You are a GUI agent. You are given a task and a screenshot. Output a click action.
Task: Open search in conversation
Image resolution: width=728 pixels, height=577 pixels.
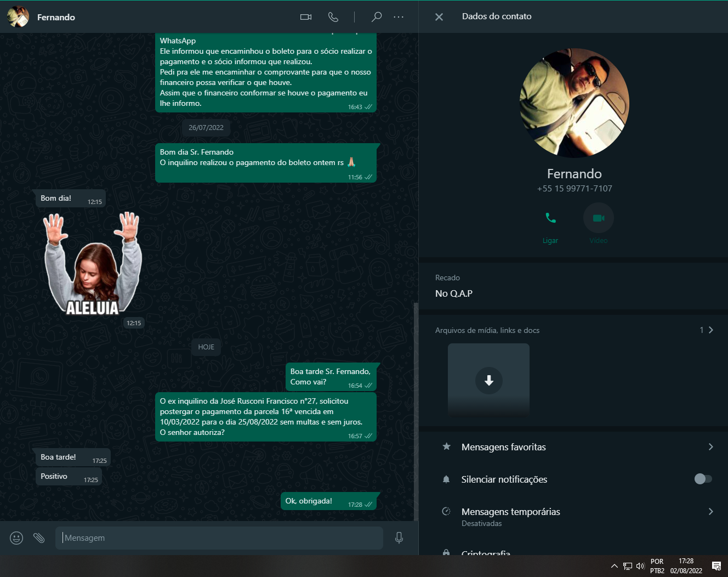(x=376, y=17)
